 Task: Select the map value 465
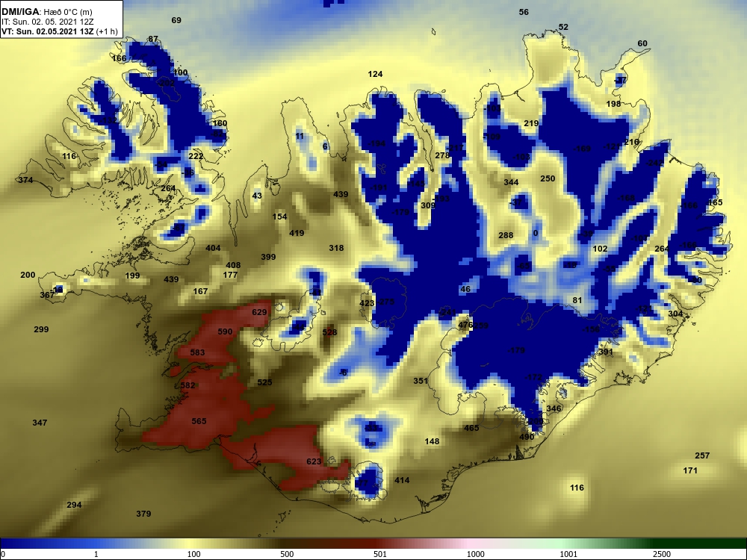pyautogui.click(x=471, y=428)
